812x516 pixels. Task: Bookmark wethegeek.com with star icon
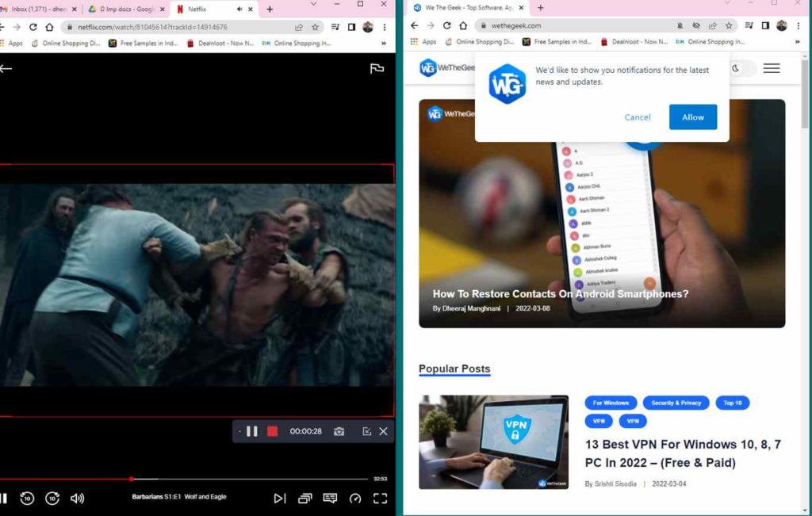[x=730, y=25]
